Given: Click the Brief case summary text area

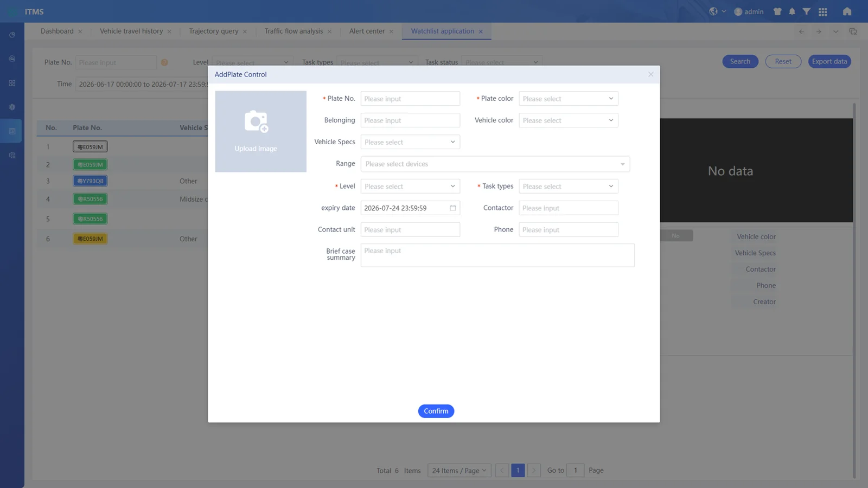Looking at the screenshot, I should 497,255.
